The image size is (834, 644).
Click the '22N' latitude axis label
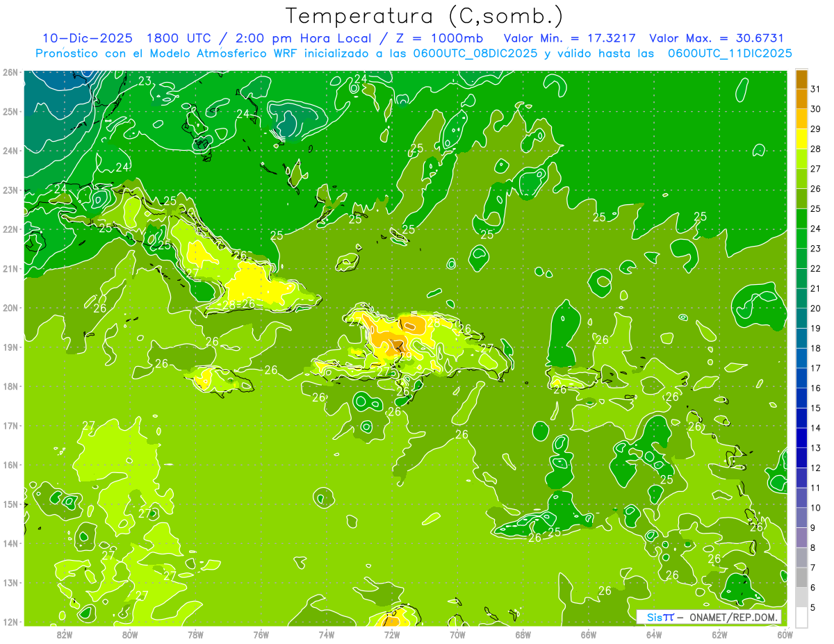tap(10, 229)
